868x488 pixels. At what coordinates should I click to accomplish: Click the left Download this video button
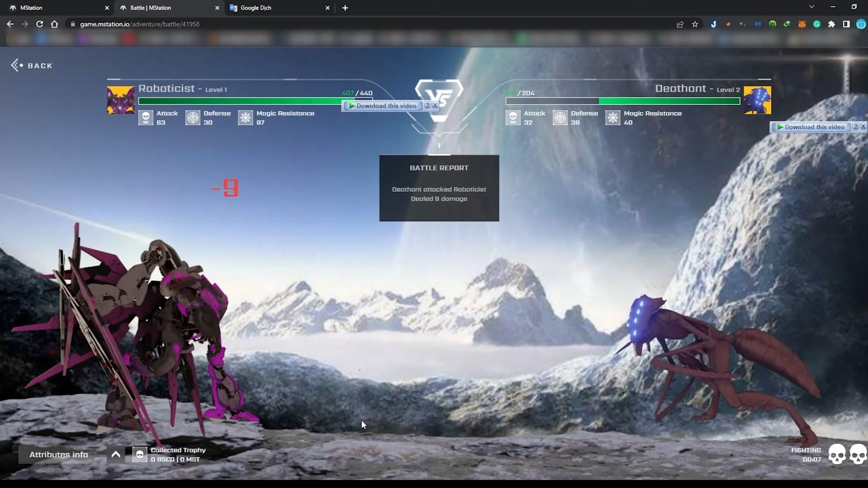(x=382, y=106)
